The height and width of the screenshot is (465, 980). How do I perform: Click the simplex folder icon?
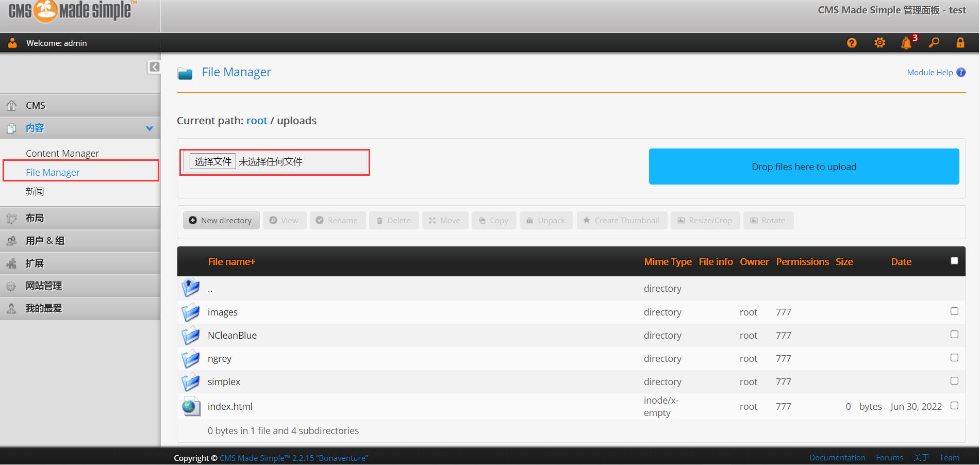click(191, 381)
